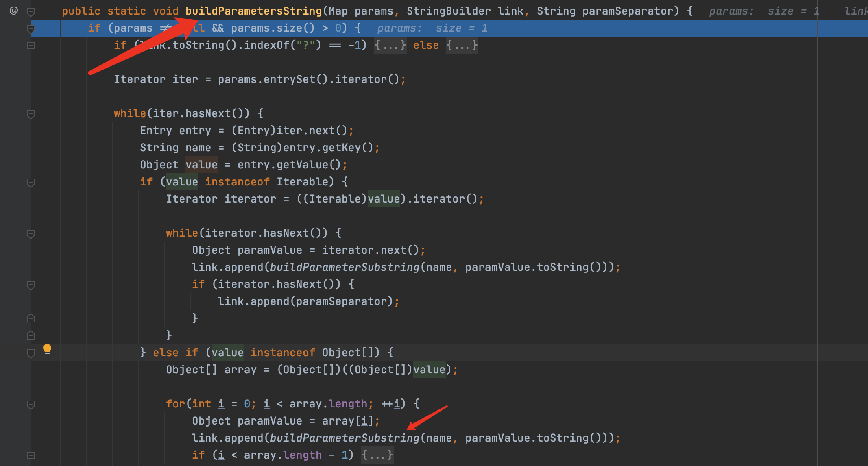Click 'array.length' in for loop header
The height and width of the screenshot is (466, 868).
pos(328,404)
